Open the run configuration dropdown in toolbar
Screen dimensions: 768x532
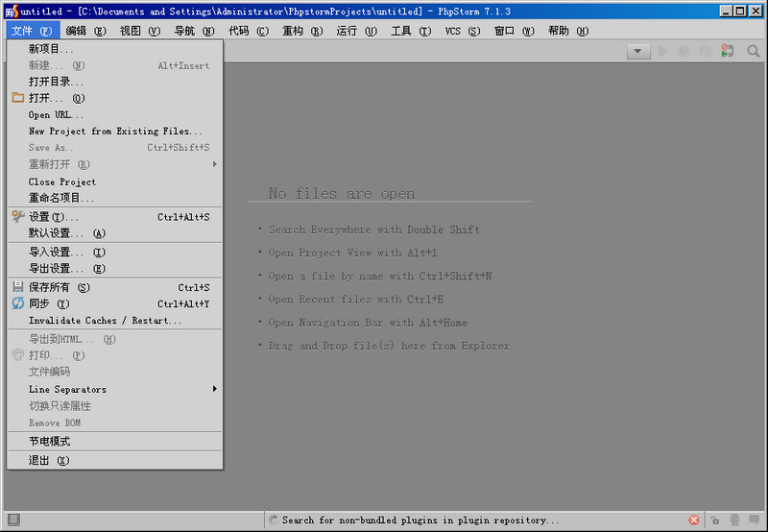(x=638, y=51)
